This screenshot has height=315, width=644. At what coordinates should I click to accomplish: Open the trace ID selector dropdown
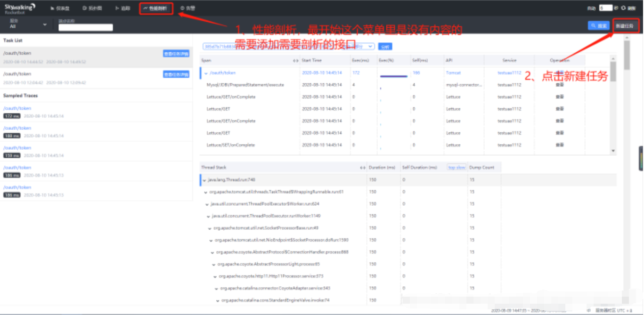point(289,46)
